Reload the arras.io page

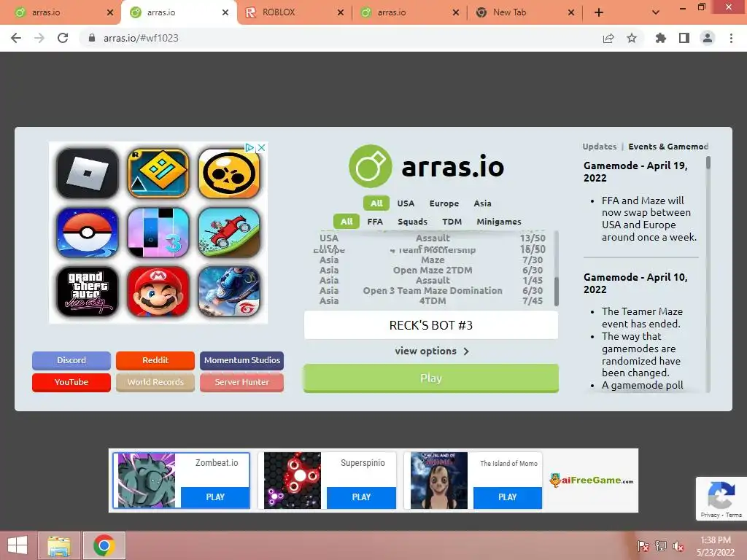click(x=63, y=38)
